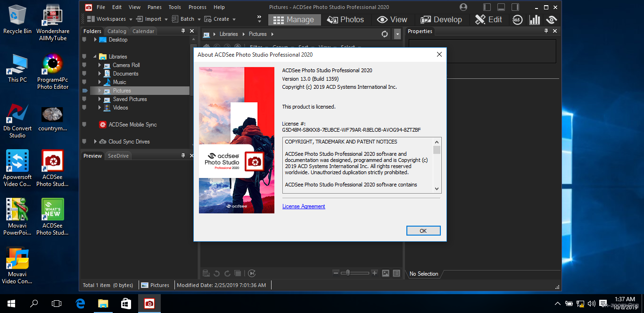Click the OK button in About dialog
This screenshot has width=644, height=313.
[423, 231]
